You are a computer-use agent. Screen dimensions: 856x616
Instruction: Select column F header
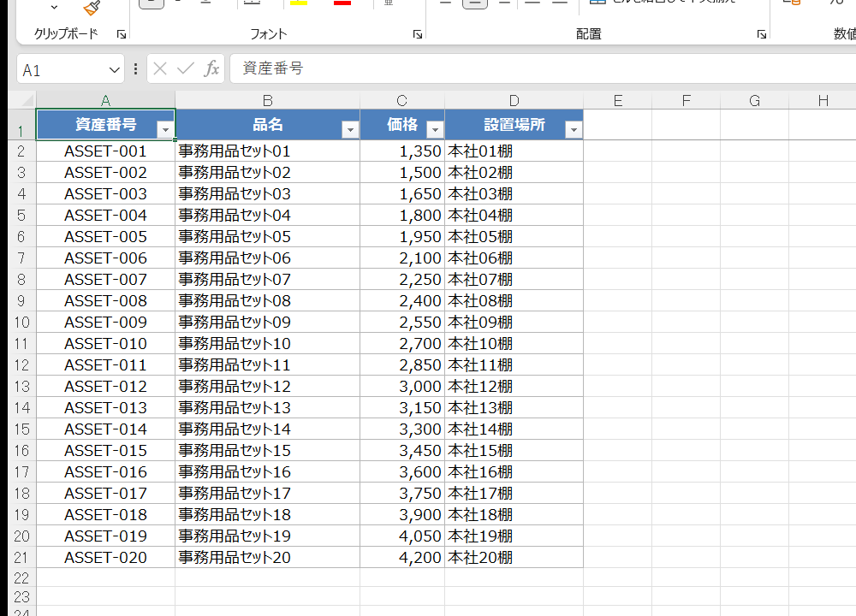[687, 100]
